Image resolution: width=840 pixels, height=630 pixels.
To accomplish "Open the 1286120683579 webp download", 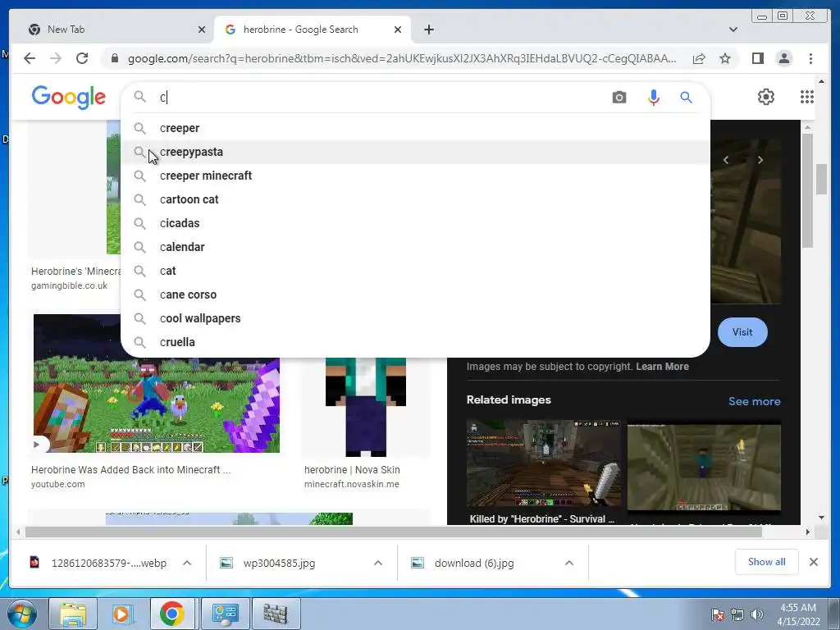I will point(109,563).
